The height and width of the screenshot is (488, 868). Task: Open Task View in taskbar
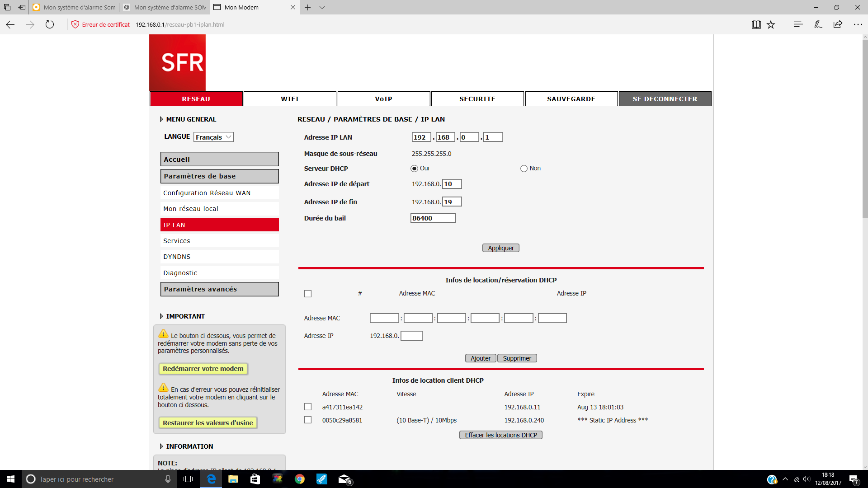click(x=189, y=479)
